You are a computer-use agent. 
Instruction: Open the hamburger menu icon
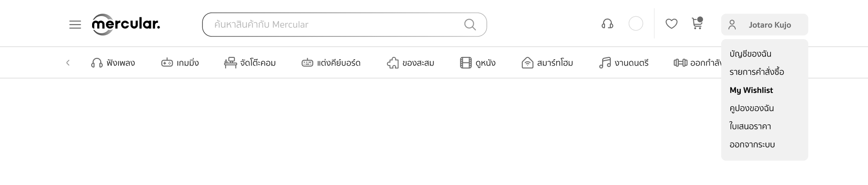(x=75, y=25)
